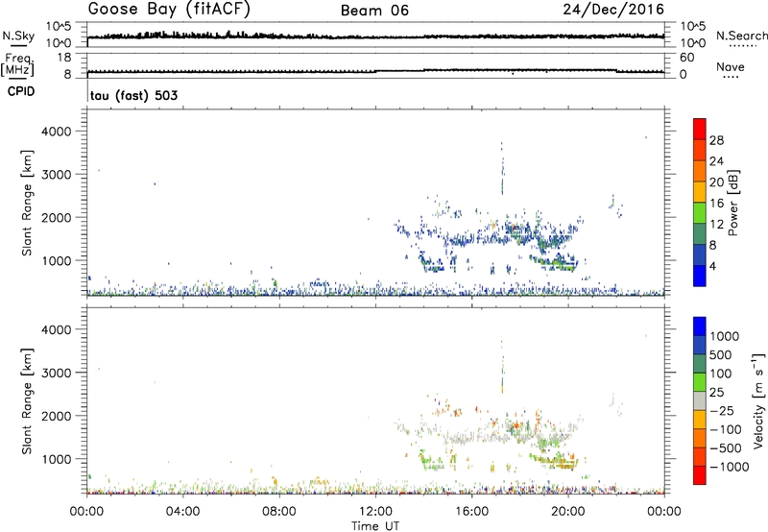
Task: Click the "CPID" row label
Action: click(x=21, y=91)
